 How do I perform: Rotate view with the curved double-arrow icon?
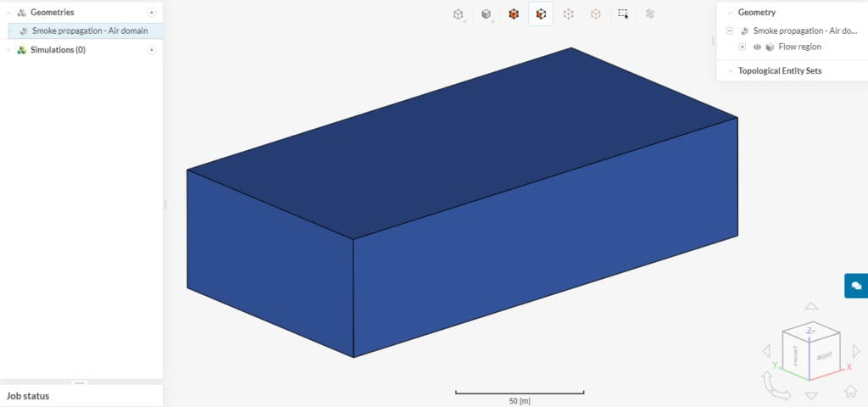[x=776, y=386]
